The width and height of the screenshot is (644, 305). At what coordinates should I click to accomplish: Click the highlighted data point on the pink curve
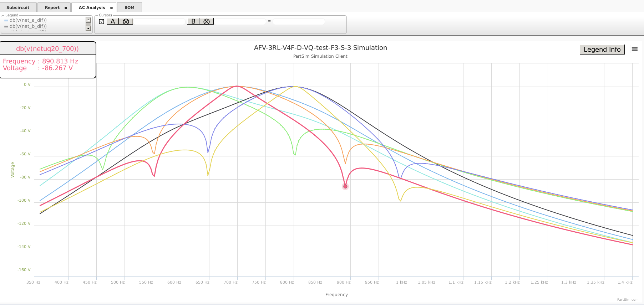pos(345,186)
